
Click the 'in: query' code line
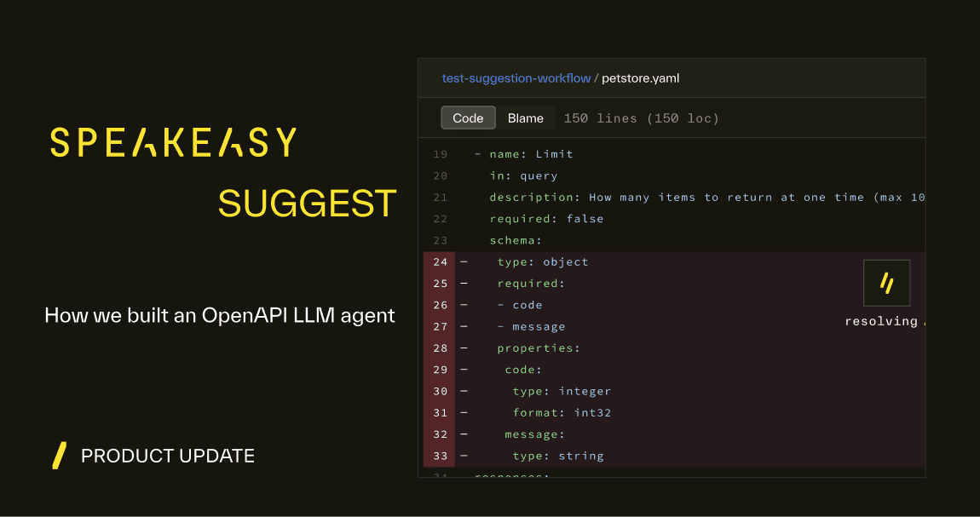click(524, 176)
